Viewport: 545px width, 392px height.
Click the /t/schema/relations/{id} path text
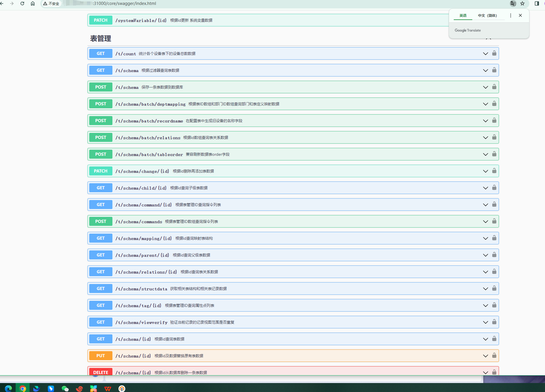click(146, 272)
